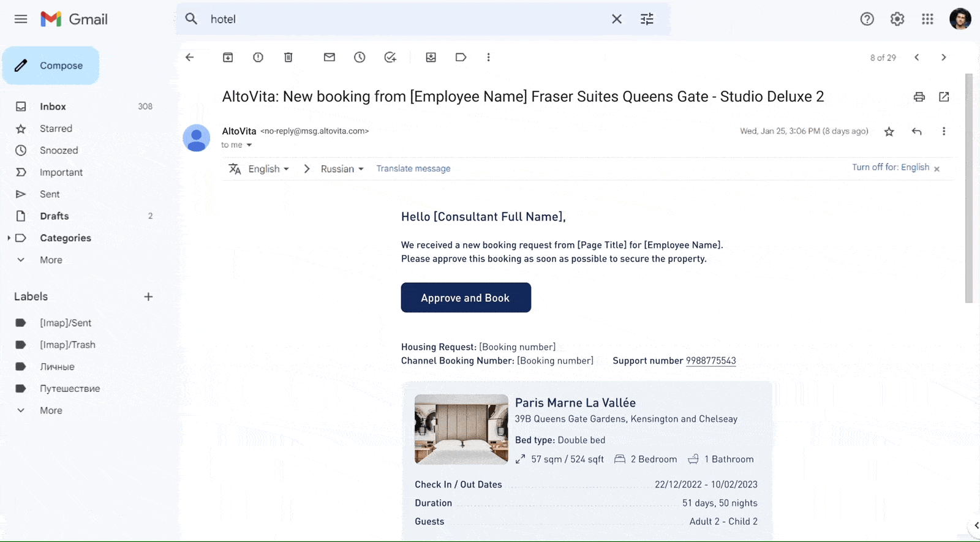Image resolution: width=980 pixels, height=542 pixels.
Task: Star the AltoVita message
Action: point(889,131)
